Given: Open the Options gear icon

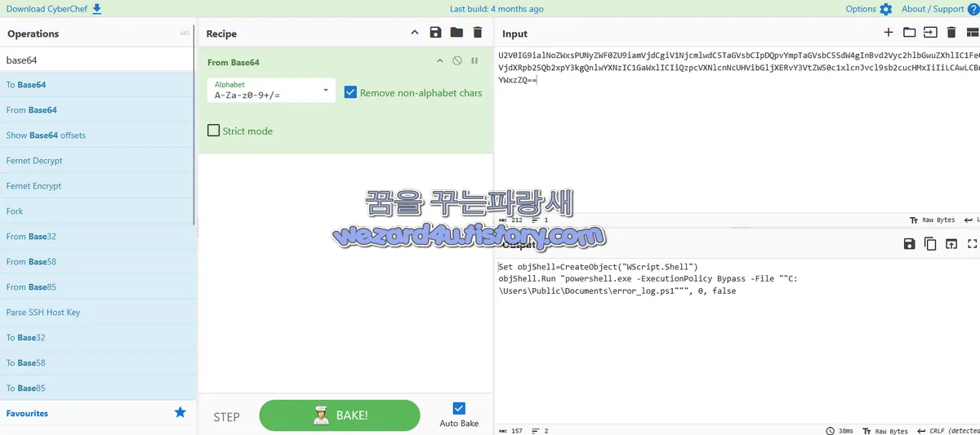Looking at the screenshot, I should [886, 9].
